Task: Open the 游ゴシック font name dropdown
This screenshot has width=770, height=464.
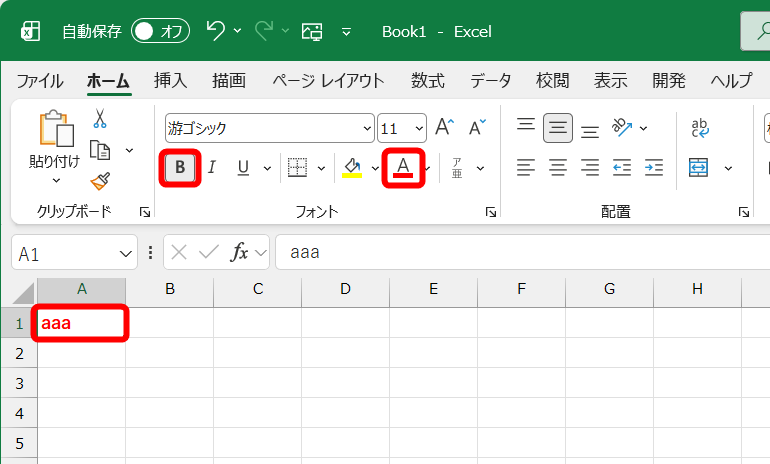Action: pos(367,129)
